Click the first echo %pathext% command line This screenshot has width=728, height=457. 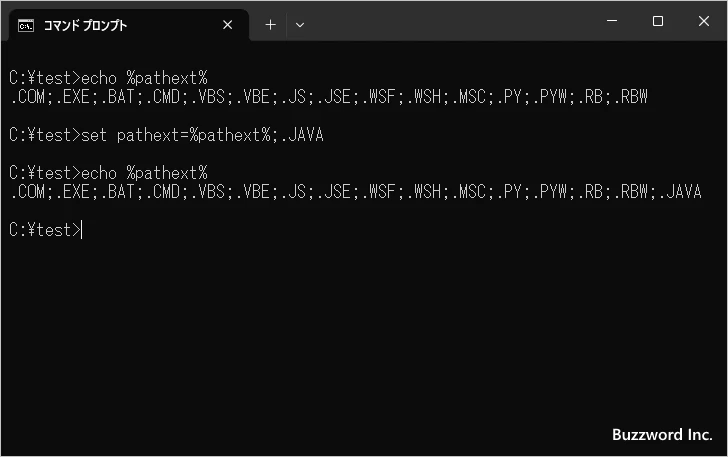click(x=108, y=78)
